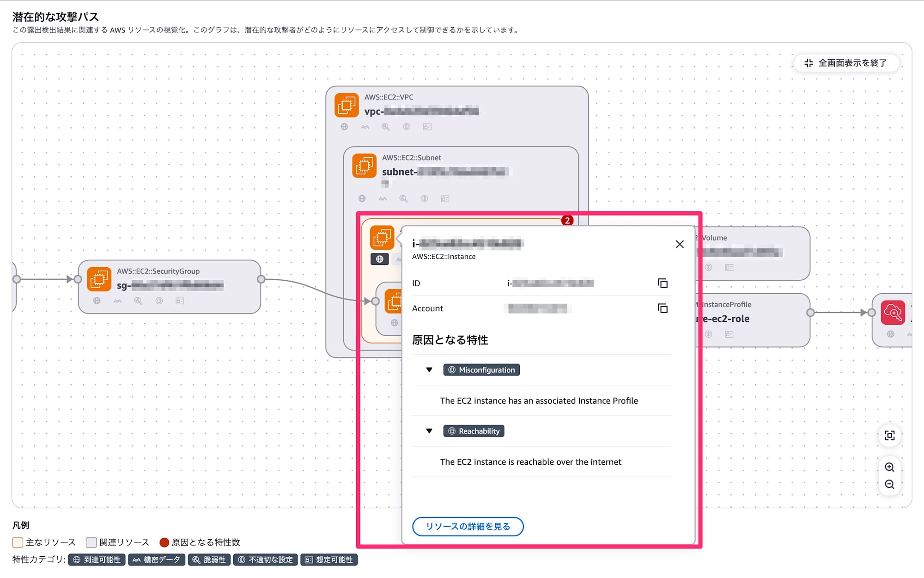
Task: Select the EC2 instance node icon
Action: [382, 237]
